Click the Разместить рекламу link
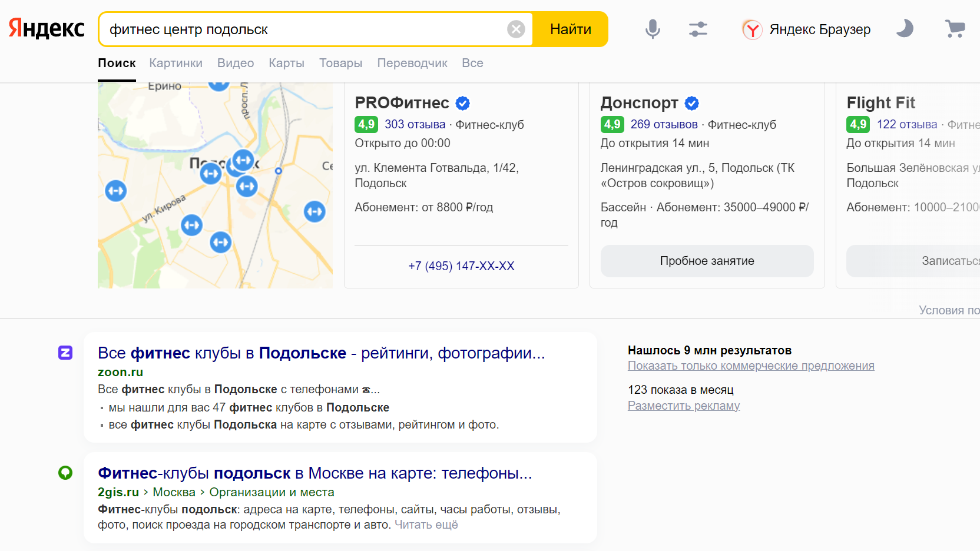The image size is (980, 551). [684, 406]
